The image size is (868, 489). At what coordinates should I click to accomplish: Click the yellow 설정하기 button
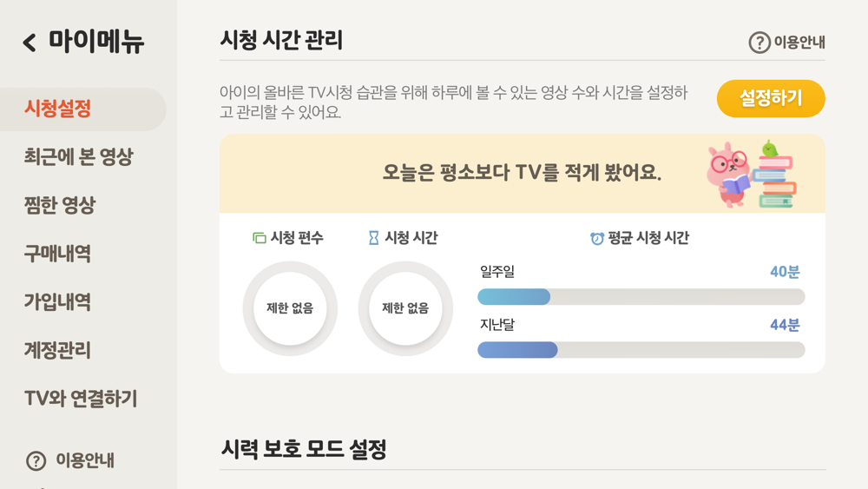click(771, 98)
